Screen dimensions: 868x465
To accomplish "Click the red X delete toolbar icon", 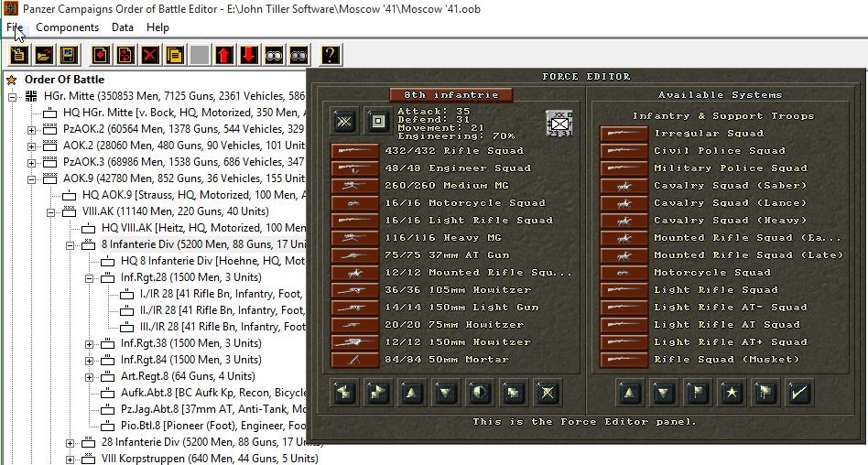I will coord(149,55).
